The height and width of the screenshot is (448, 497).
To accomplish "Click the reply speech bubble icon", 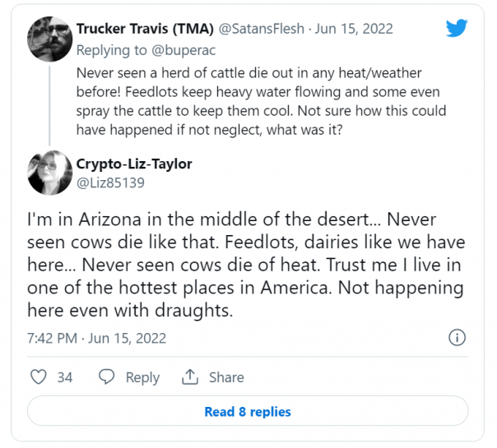I will click(106, 377).
